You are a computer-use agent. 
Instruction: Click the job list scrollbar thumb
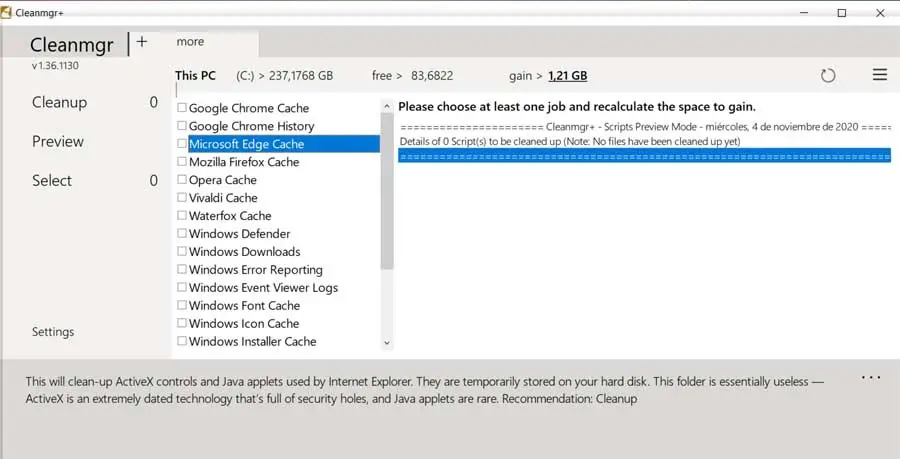tap(387, 191)
